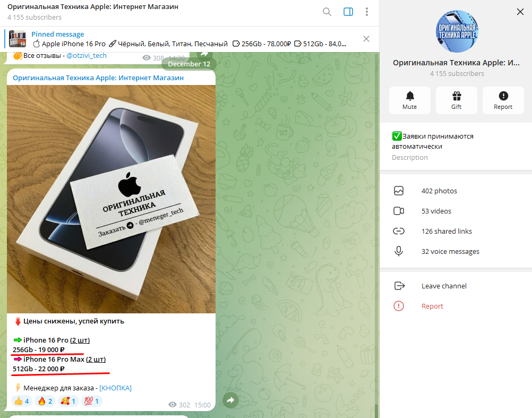This screenshot has height=418, width=532.
Task: Open the @otzivi_tech reviews link
Action: point(86,55)
